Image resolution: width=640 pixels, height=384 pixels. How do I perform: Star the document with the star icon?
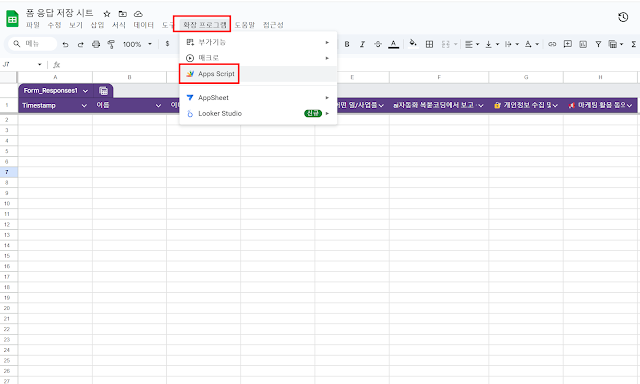pos(107,14)
